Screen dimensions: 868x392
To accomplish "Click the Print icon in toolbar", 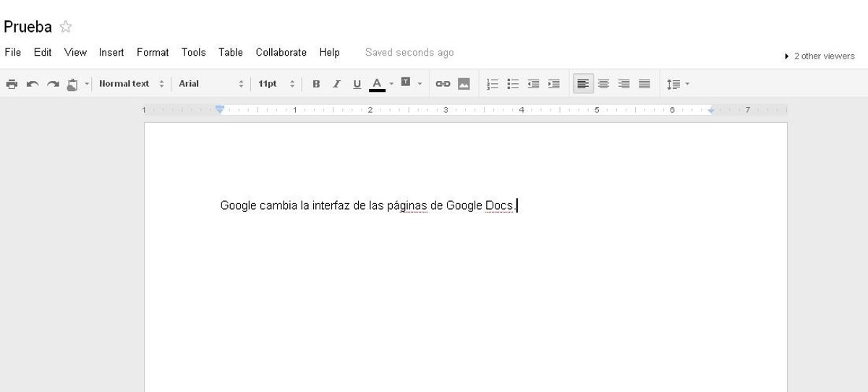I will tap(12, 84).
